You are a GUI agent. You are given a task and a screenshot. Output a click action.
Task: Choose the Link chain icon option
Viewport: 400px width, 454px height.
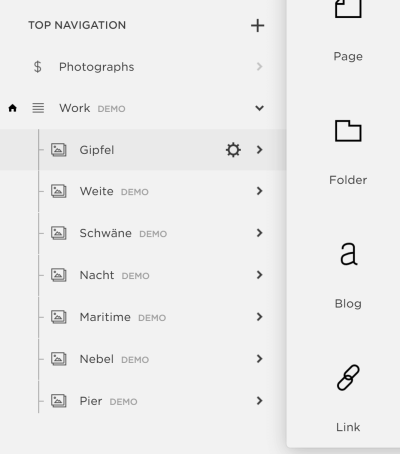pyautogui.click(x=348, y=377)
